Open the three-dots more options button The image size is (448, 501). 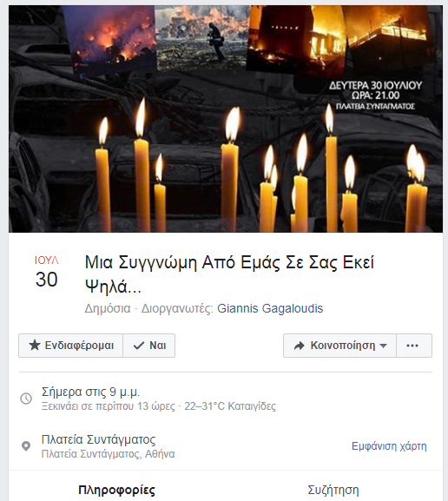point(414,346)
